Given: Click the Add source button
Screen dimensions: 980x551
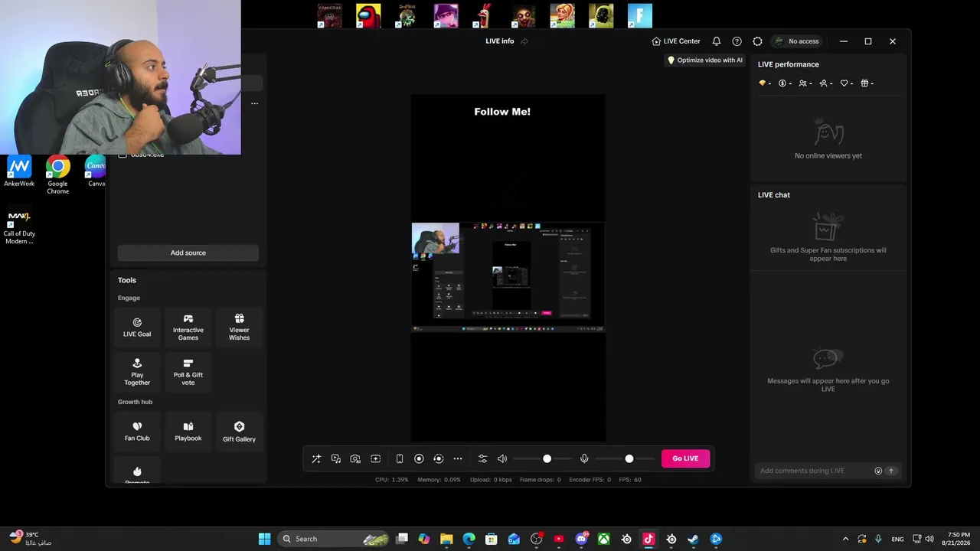Looking at the screenshot, I should (188, 253).
